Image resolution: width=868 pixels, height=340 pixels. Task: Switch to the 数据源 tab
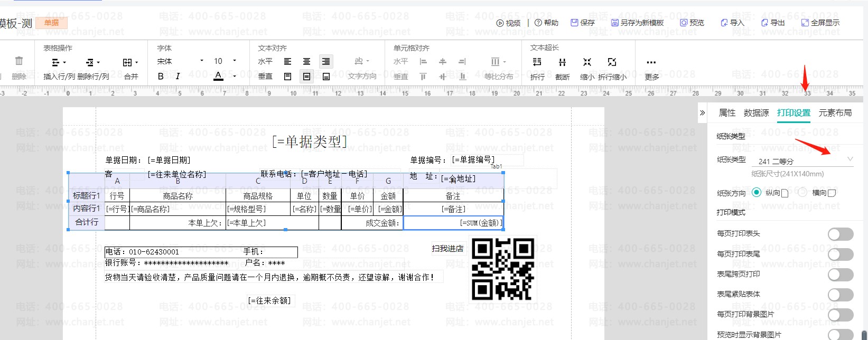(x=756, y=113)
